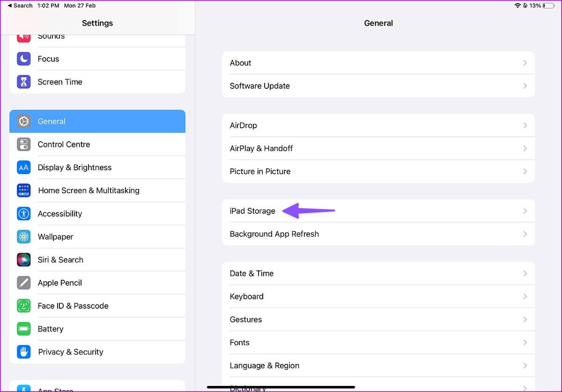Open the Focus settings

click(97, 59)
